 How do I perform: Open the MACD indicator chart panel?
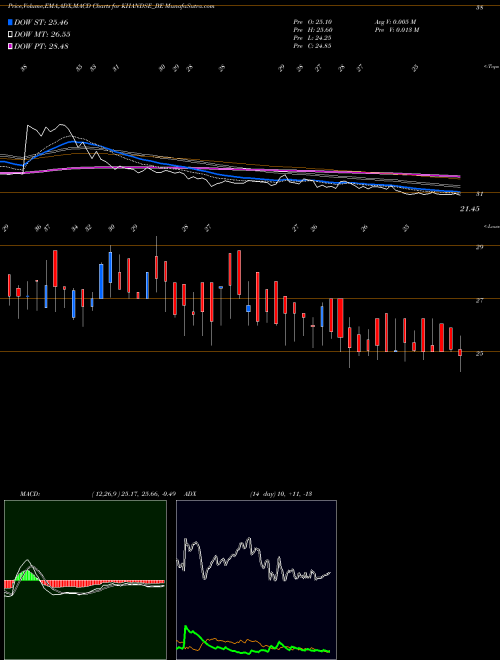(x=85, y=580)
